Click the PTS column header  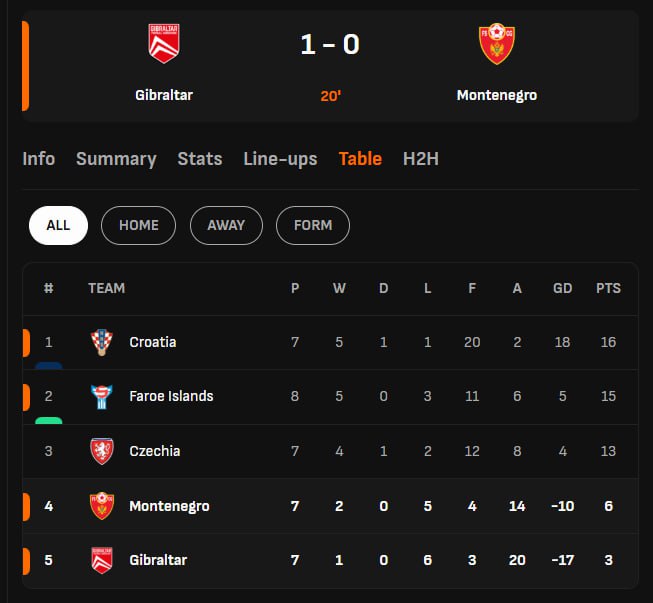pos(608,288)
